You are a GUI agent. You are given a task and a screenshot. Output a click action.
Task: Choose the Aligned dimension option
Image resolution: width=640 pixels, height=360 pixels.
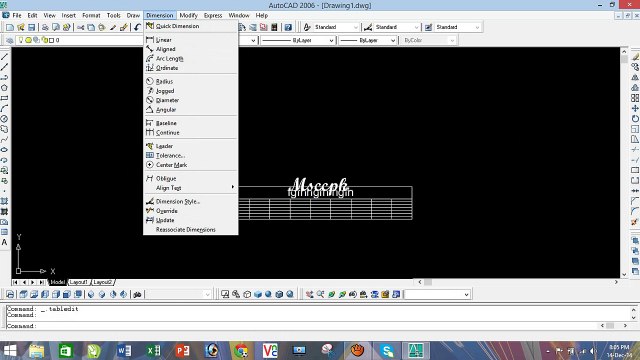[191, 49]
